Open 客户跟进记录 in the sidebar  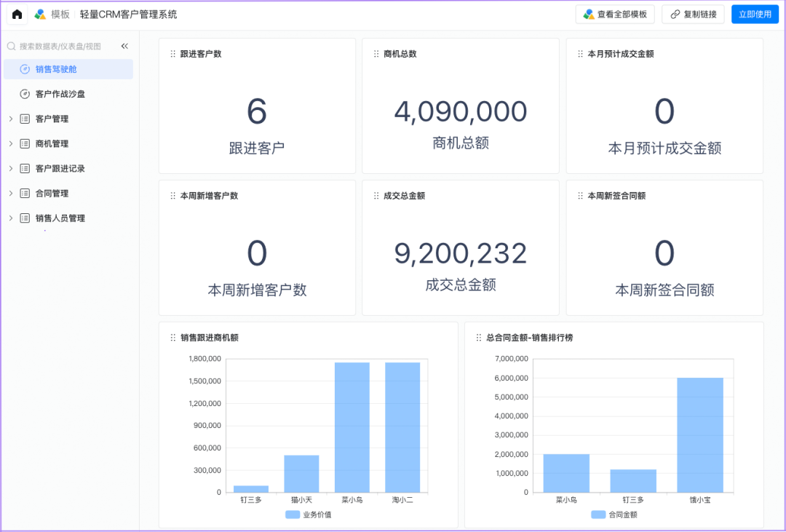60,168
